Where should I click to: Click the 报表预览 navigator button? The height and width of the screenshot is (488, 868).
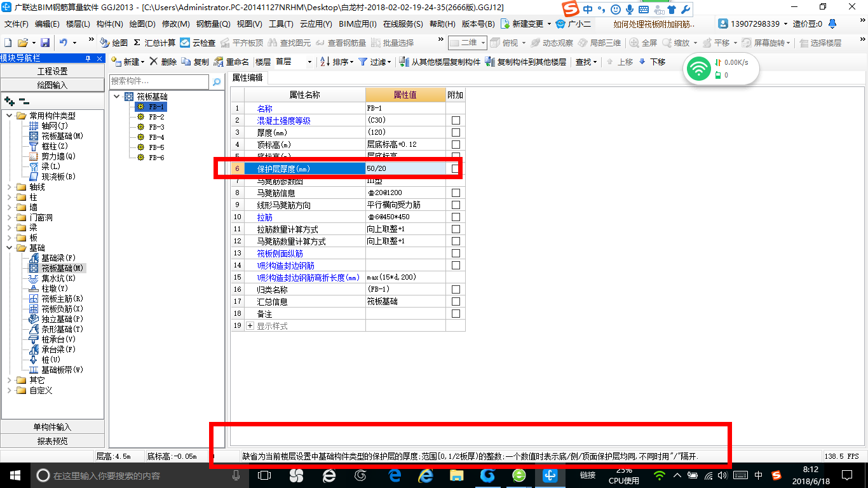(52, 440)
